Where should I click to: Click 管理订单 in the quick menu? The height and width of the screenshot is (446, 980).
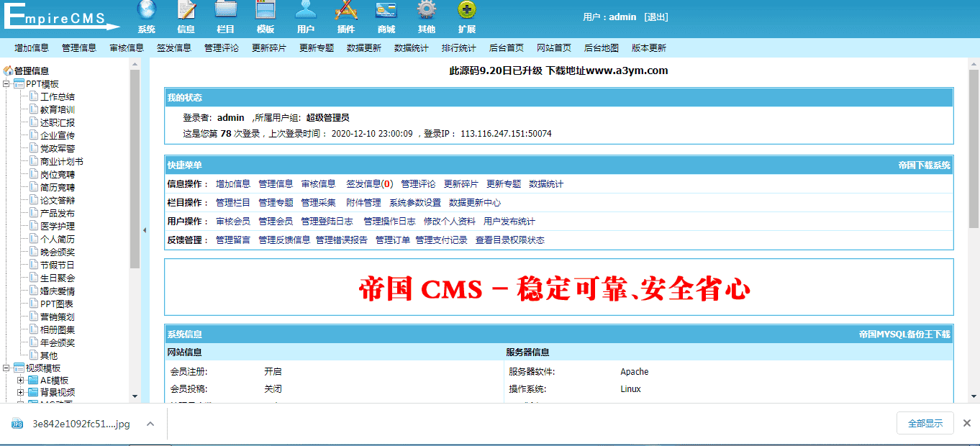[x=393, y=240]
